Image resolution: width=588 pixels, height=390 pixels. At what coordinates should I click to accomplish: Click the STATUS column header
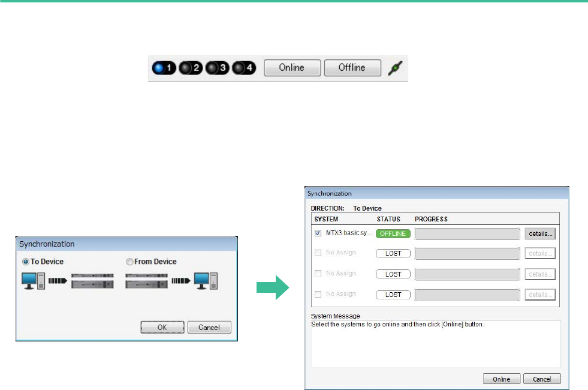click(388, 219)
